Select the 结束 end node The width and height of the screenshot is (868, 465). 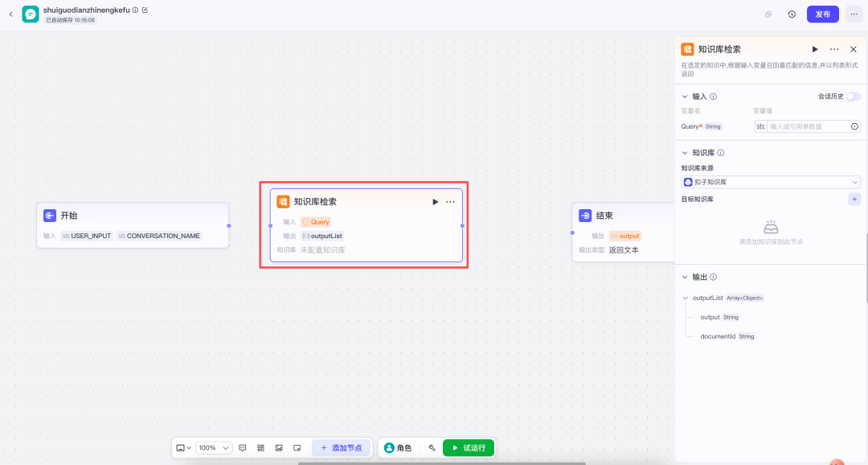point(624,232)
